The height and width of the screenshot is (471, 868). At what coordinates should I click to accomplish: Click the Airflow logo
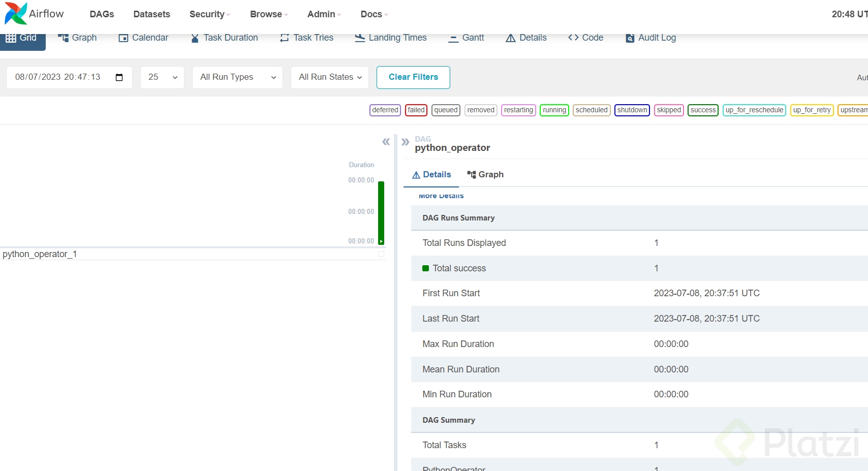(x=34, y=14)
